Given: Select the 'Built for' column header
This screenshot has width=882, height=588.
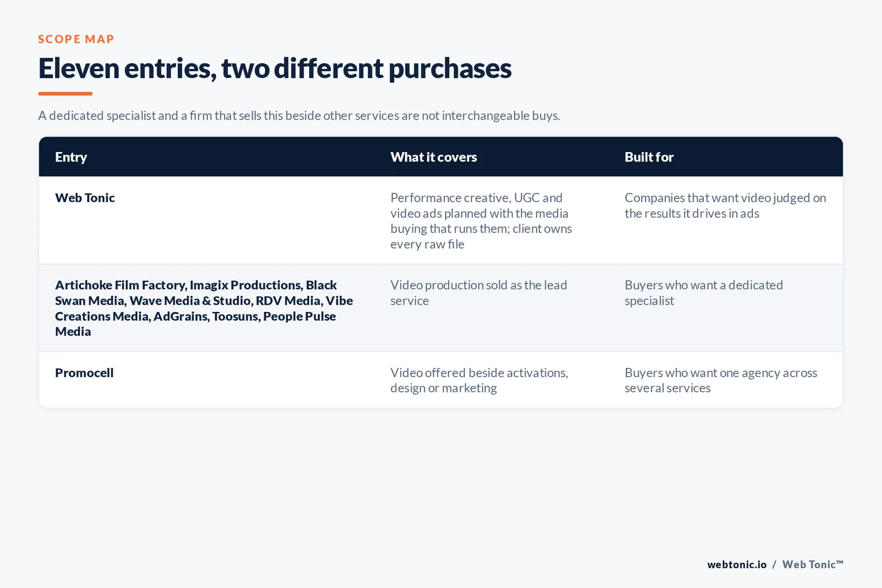Looking at the screenshot, I should tap(649, 157).
